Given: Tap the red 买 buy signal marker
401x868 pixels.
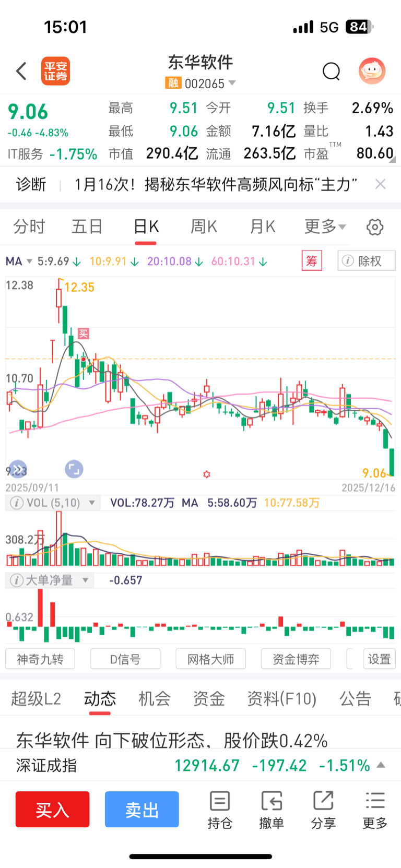Looking at the screenshot, I should point(83,333).
